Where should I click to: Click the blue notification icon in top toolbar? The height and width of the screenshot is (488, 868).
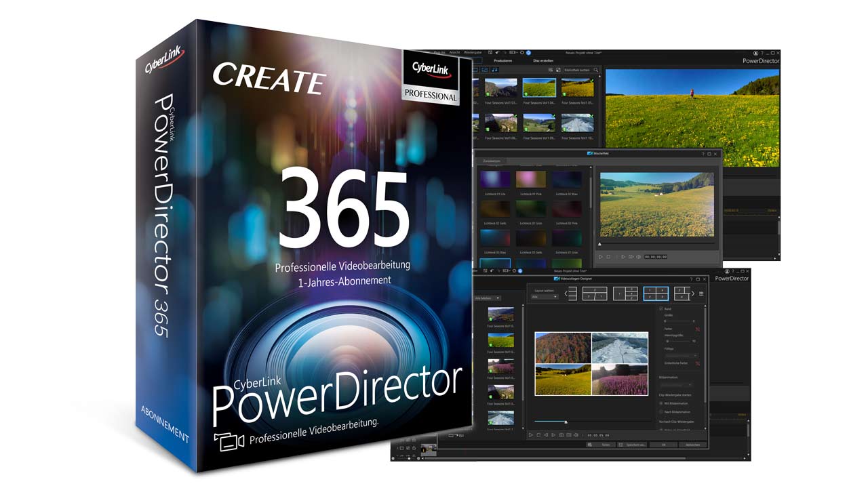pos(528,52)
